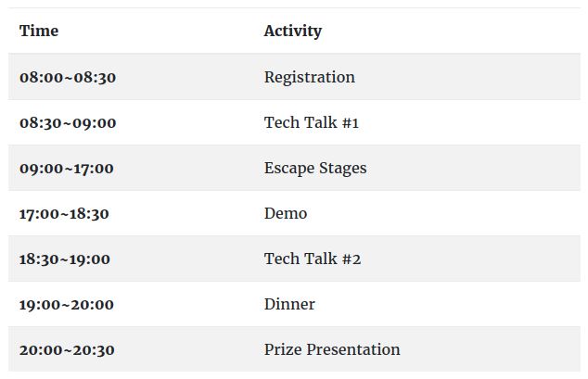Click the Time column header
The image size is (588, 379).
(x=39, y=32)
